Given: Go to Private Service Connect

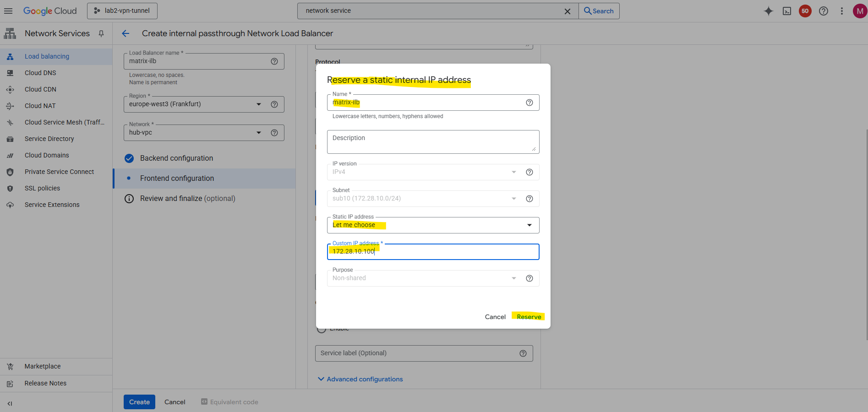Looking at the screenshot, I should click(x=59, y=172).
